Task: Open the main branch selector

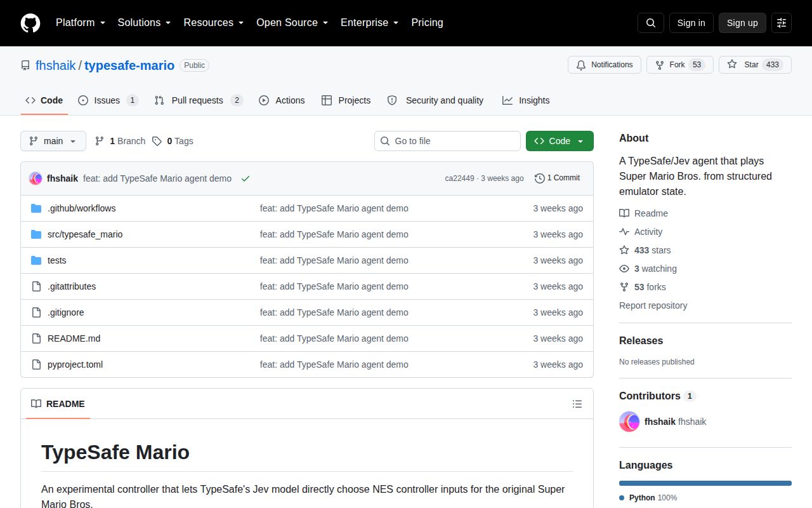Action: [x=53, y=141]
